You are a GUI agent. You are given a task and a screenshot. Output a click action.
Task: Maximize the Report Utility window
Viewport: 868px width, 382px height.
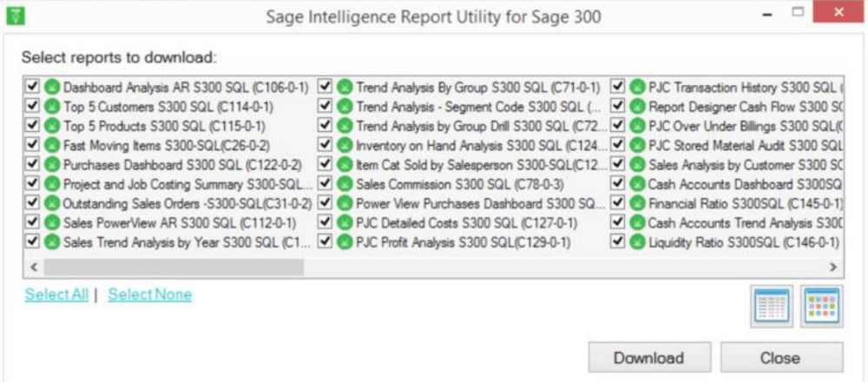tap(798, 11)
